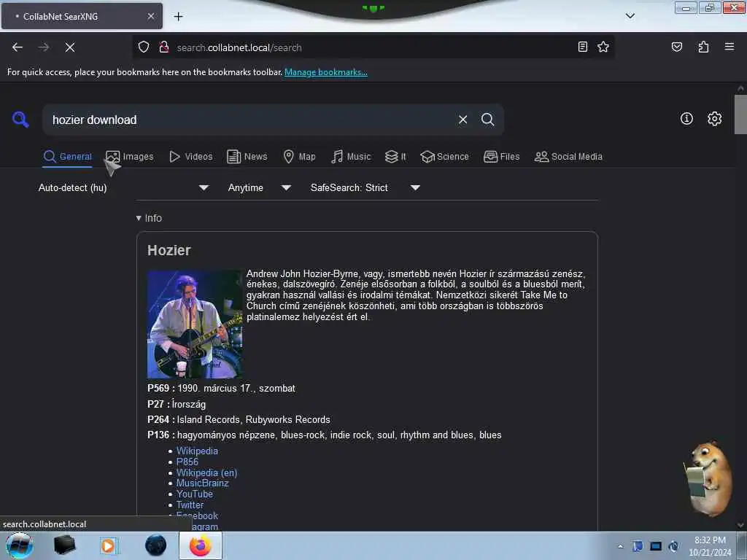Screen dimensions: 747x560
Task: Open the media player taskbar icon
Action: [108, 545]
